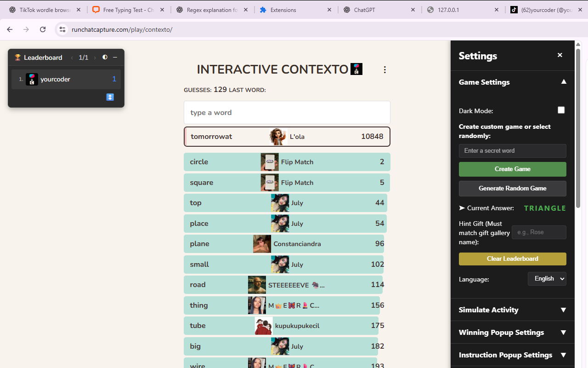Minimize the leaderboard widget
Viewport: 588px width, 368px height.
coord(115,57)
